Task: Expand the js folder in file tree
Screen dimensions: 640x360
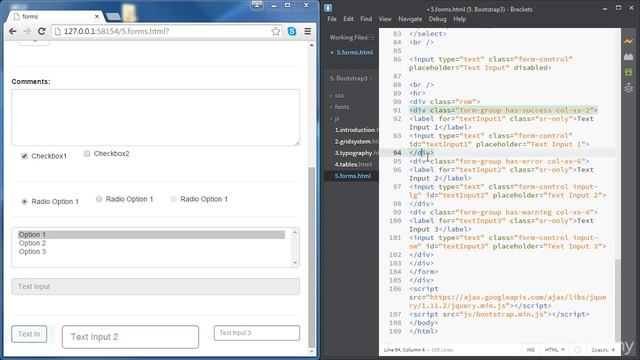Action: tap(336, 119)
